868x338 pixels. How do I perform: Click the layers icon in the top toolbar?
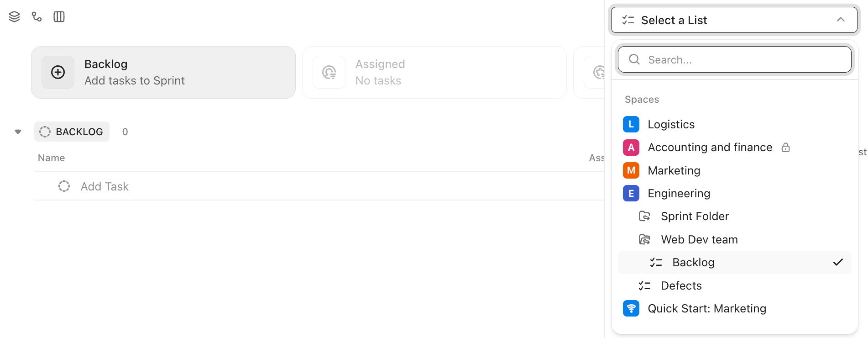click(14, 16)
